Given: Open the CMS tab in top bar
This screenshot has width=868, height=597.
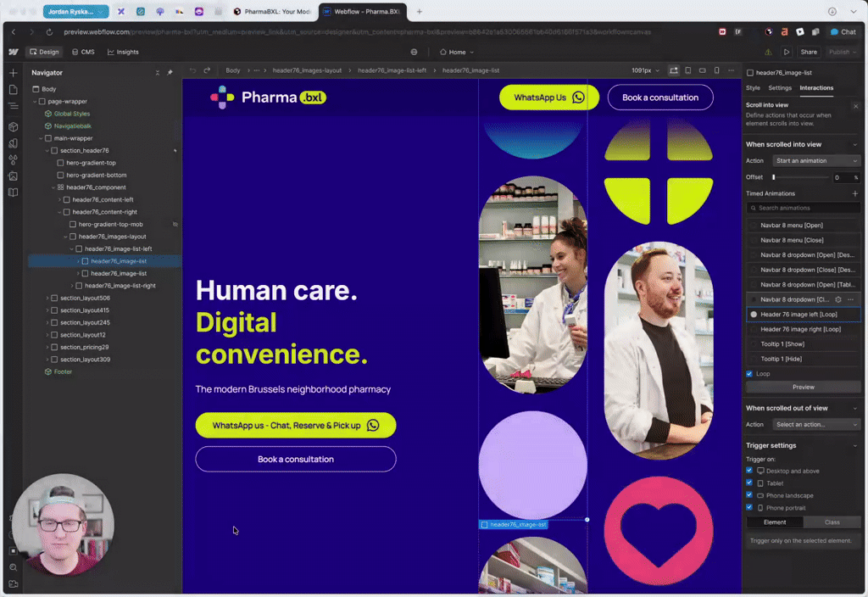Looking at the screenshot, I should 83,52.
